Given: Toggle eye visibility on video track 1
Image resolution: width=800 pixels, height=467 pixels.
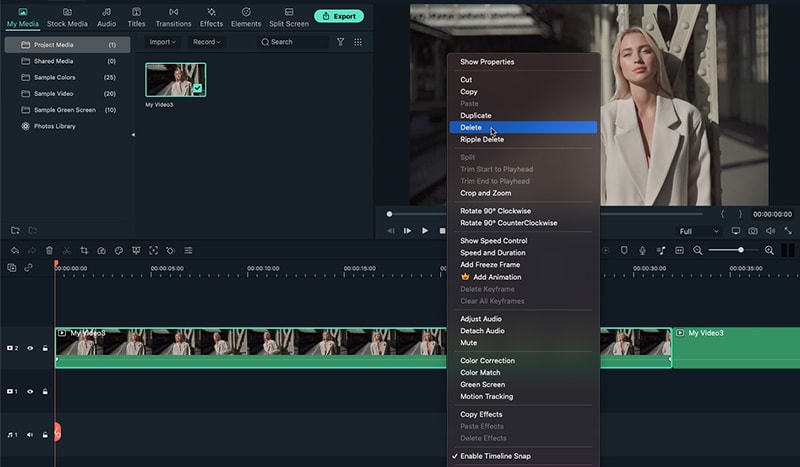Looking at the screenshot, I should click(30, 391).
